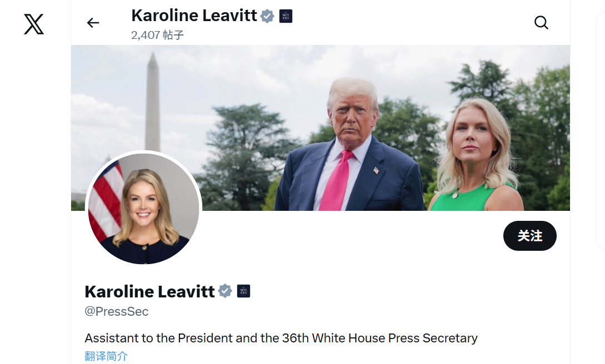Open the banner at the Washington Monument

[153, 102]
